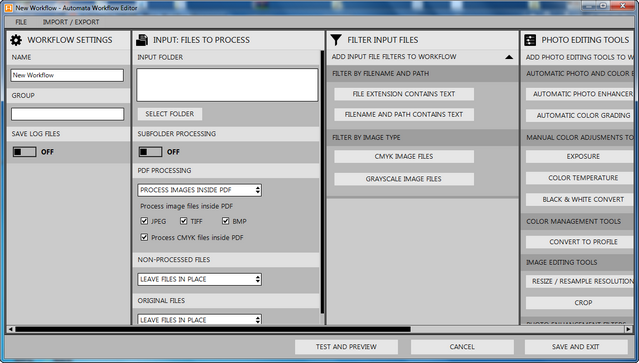Open the Non-Processed Files dropdown

pos(199,279)
